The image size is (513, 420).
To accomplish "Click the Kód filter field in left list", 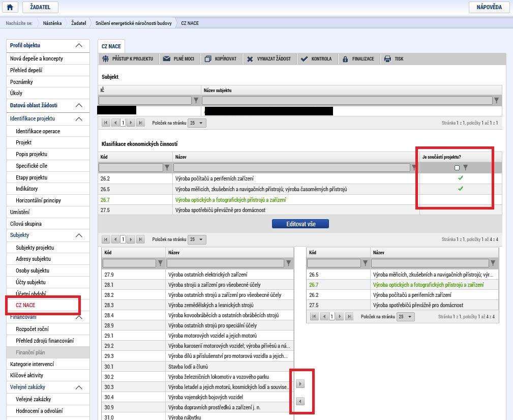I will [x=129, y=263].
